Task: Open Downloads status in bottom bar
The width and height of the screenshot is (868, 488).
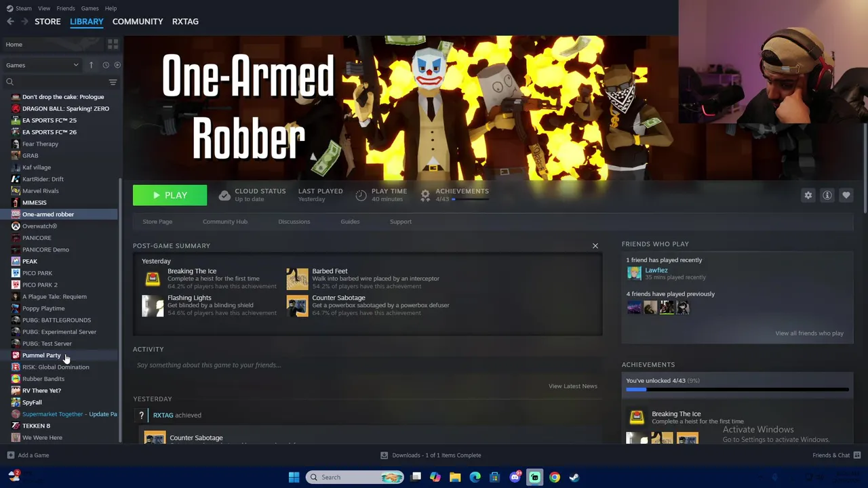Action: point(431,455)
